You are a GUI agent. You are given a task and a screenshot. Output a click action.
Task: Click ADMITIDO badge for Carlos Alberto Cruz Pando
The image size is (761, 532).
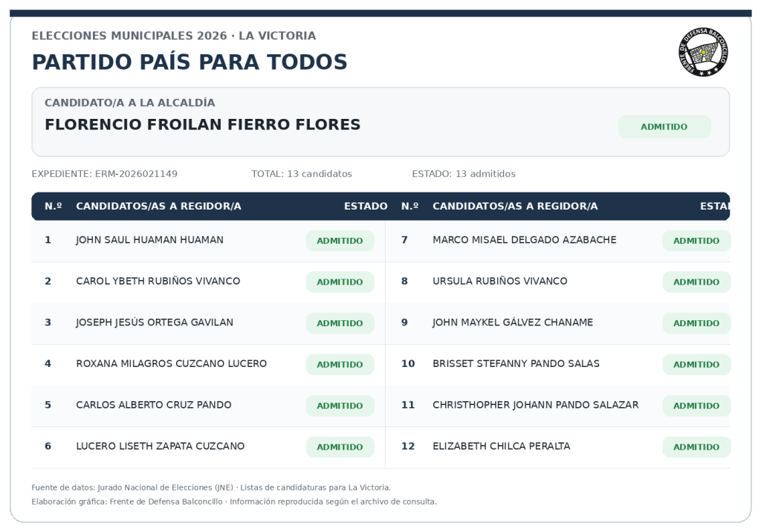click(x=340, y=406)
